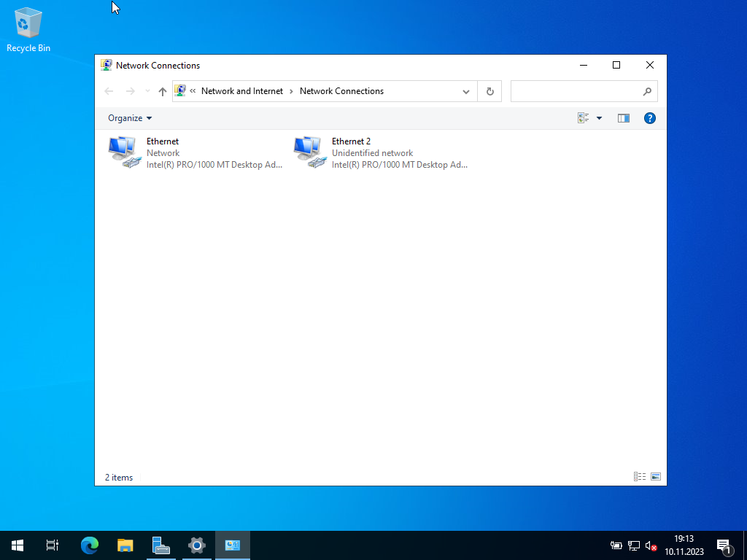Click the Forward navigation arrow
The height and width of the screenshot is (560, 747).
pyautogui.click(x=130, y=91)
